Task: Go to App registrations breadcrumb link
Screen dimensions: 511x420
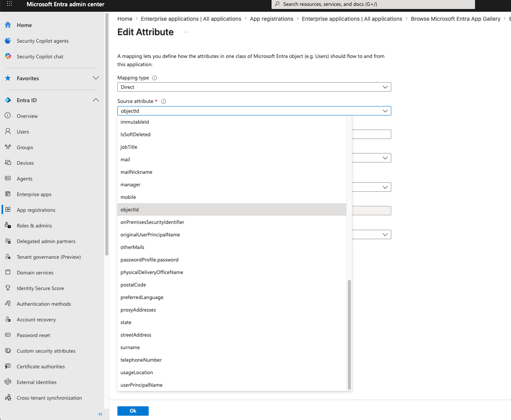Action: pyautogui.click(x=272, y=19)
